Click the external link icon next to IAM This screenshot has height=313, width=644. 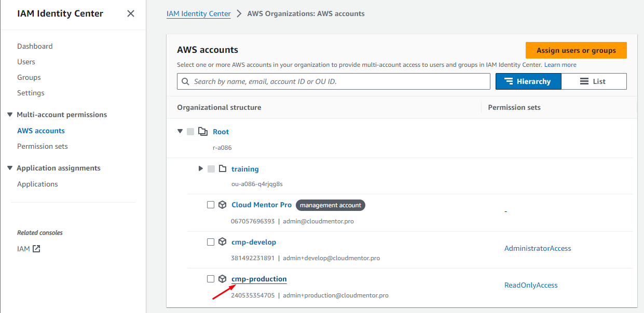36,249
